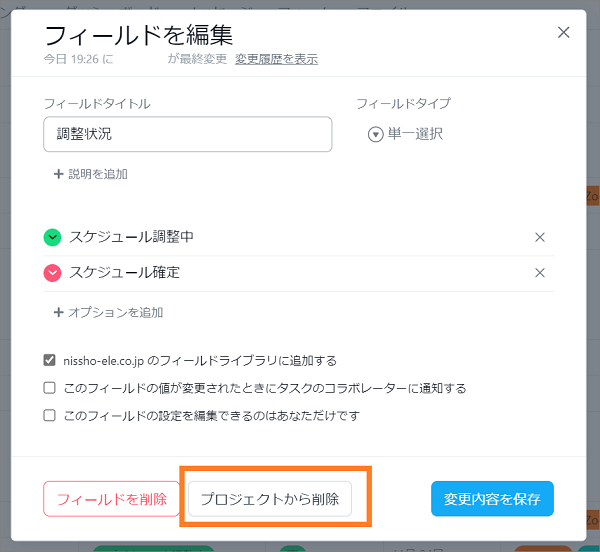The width and height of the screenshot is (600, 552).
Task: Click オプションを追加 text link
Action: pyautogui.click(x=116, y=312)
